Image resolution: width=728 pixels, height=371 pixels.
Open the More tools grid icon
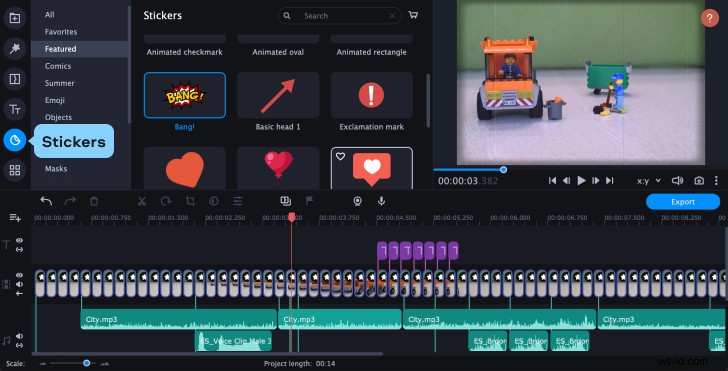click(15, 170)
